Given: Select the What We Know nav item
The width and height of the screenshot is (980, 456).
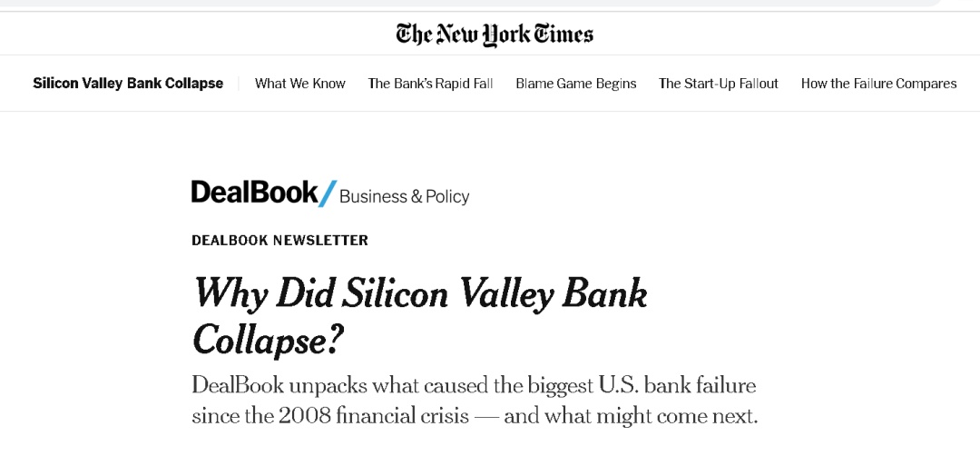Looking at the screenshot, I should (300, 84).
